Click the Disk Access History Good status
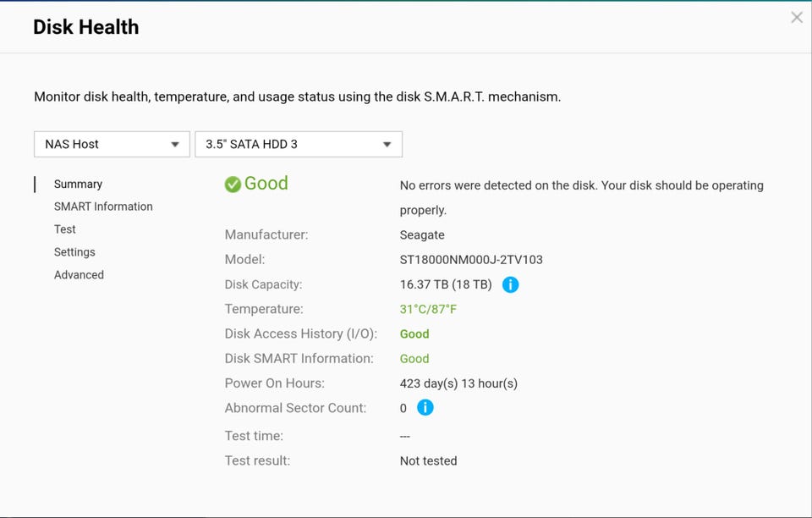812x518 pixels. point(414,334)
